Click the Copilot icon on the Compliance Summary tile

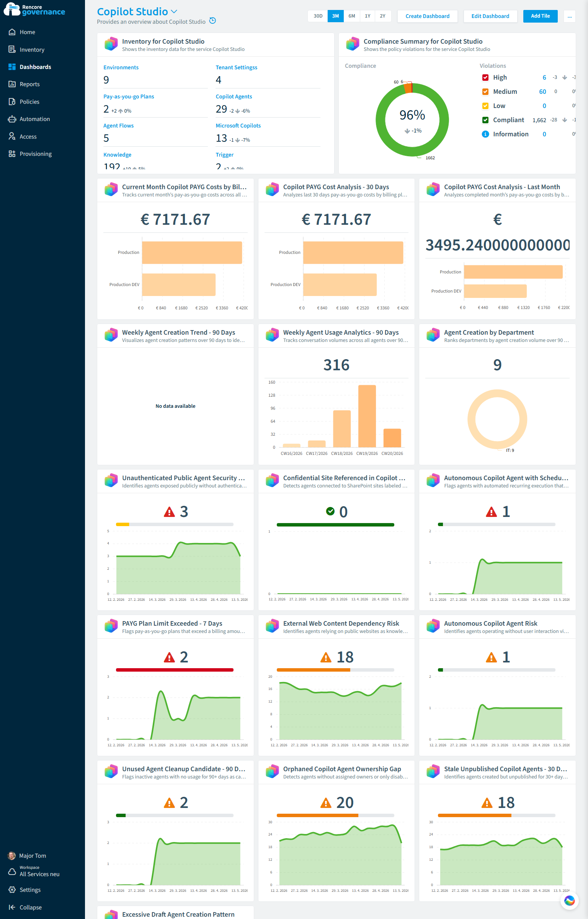(353, 44)
